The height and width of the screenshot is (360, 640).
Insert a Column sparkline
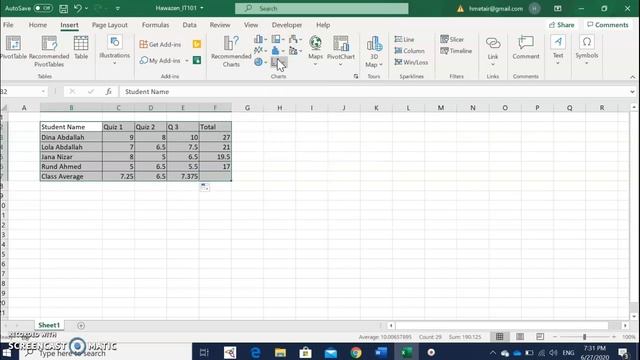point(410,51)
